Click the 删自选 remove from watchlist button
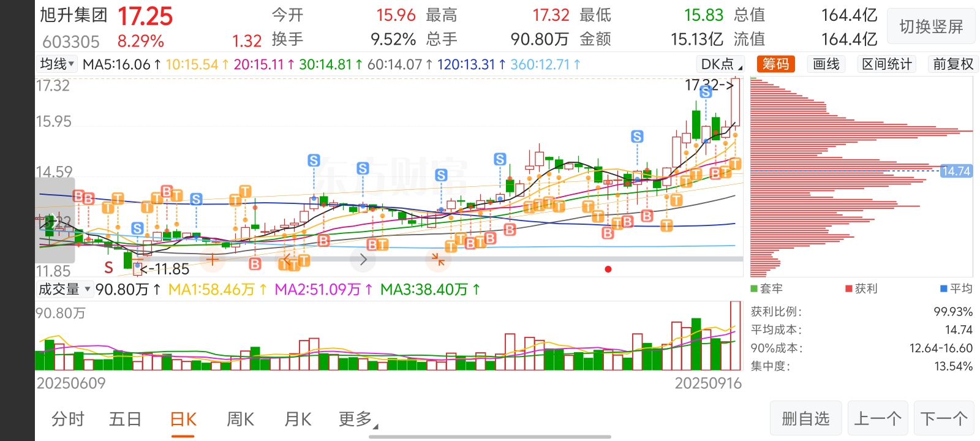The width and height of the screenshot is (980, 441). (x=805, y=418)
